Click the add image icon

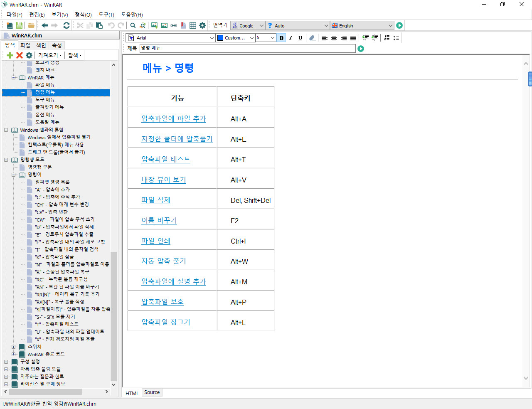[155, 25]
